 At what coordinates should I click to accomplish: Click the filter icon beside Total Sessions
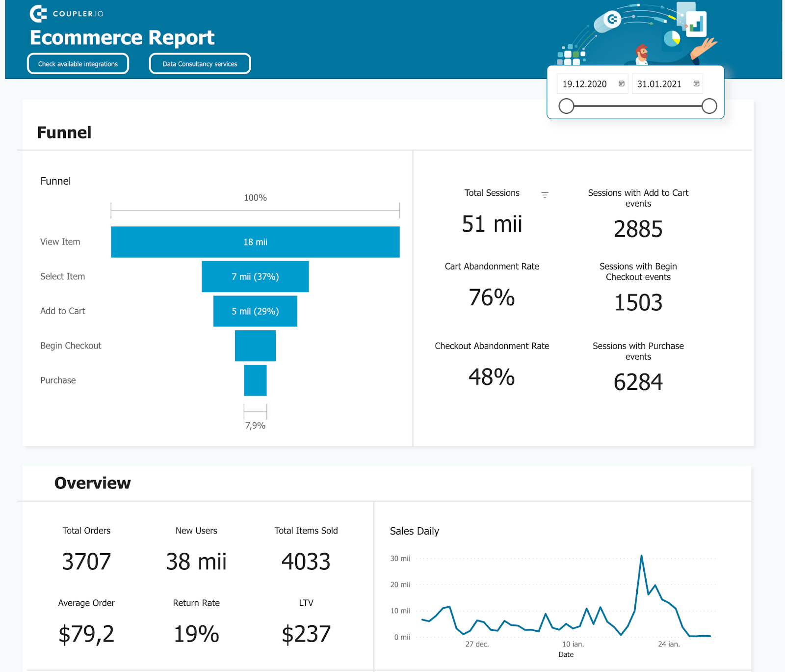point(545,194)
